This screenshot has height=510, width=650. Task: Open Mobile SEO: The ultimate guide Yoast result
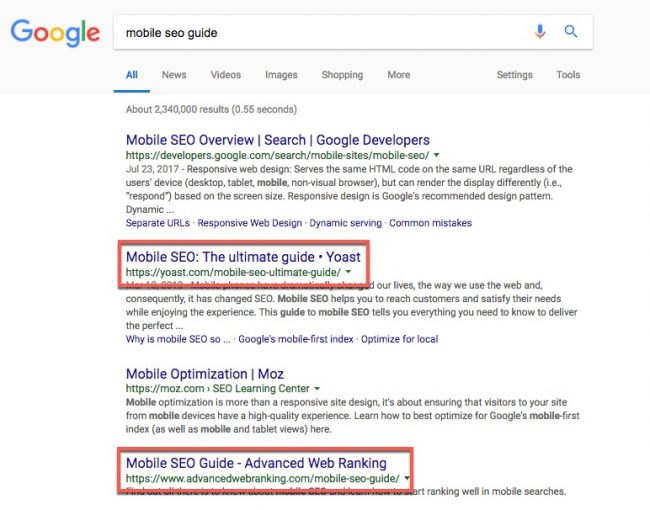243,256
